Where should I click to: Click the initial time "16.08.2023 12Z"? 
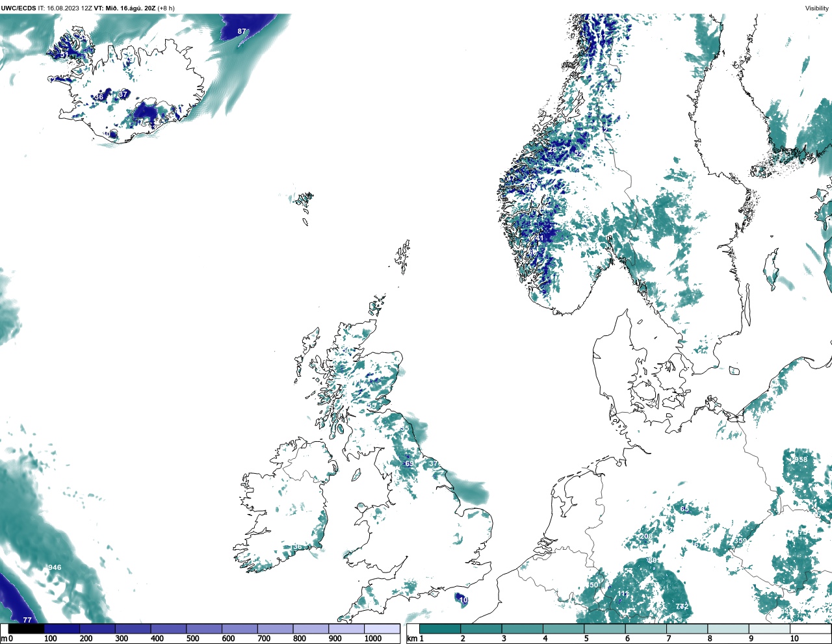69,8
